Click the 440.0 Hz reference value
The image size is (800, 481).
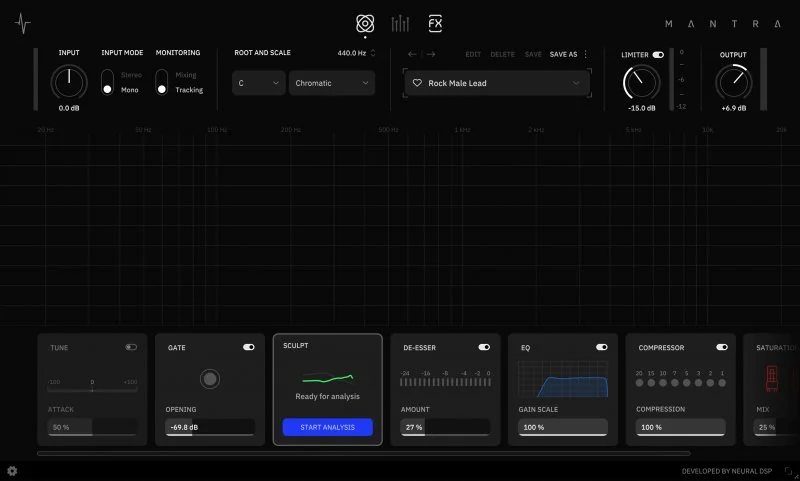(x=352, y=53)
